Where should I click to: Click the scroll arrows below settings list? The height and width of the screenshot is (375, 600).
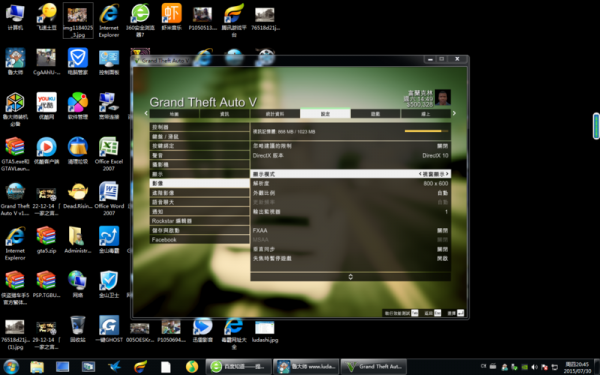click(351, 277)
